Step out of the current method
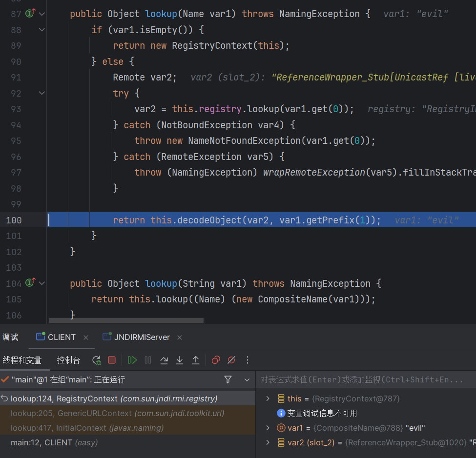Screen dimensions: 476x458 pyautogui.click(x=196, y=360)
